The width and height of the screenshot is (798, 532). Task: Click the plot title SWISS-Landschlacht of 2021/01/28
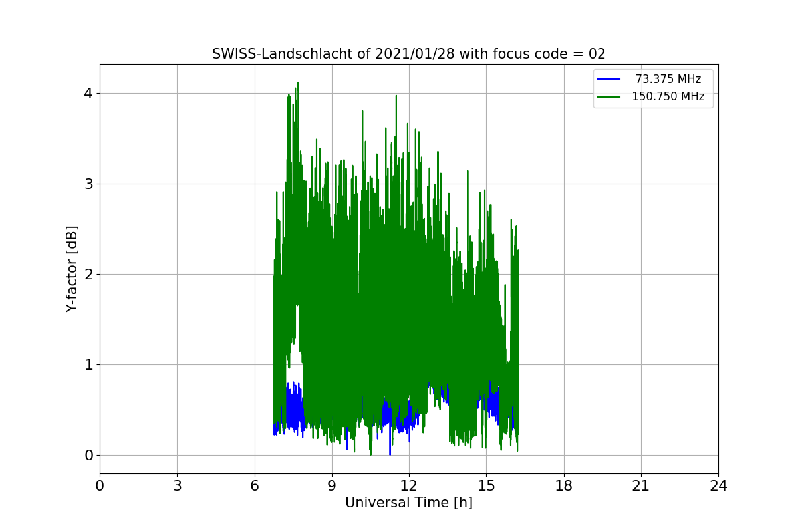[x=409, y=54]
